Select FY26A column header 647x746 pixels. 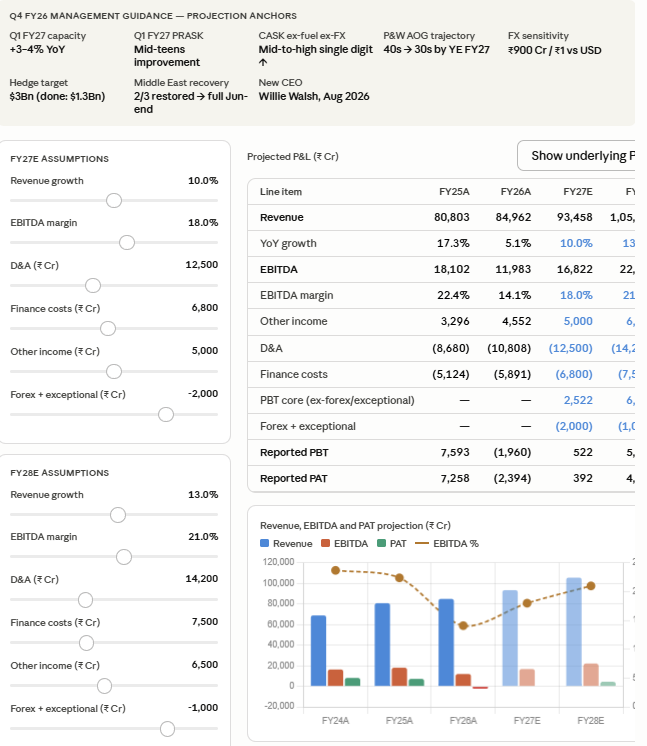point(516,192)
